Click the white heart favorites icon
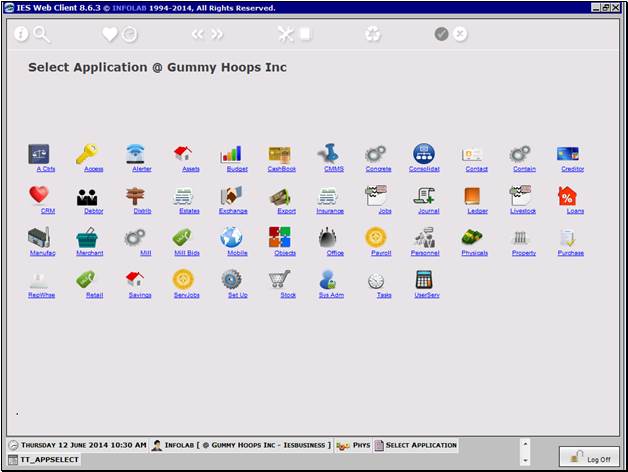 coord(110,34)
